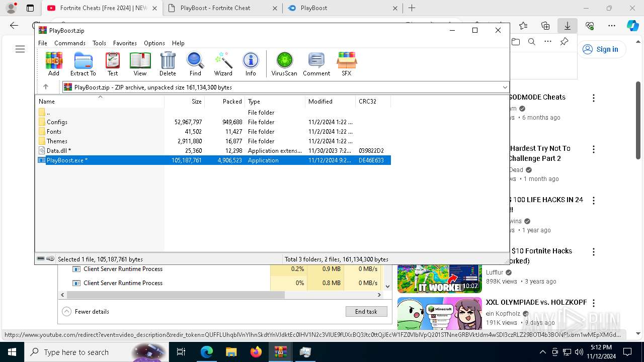
Task: Click End task in Task Manager
Action: click(366, 311)
